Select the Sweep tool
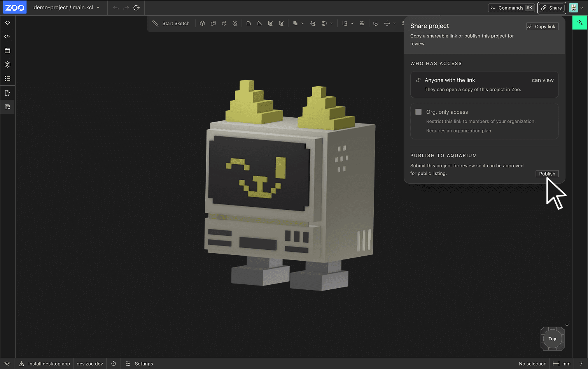Screen dimensions: 588x369 pyautogui.click(x=213, y=23)
